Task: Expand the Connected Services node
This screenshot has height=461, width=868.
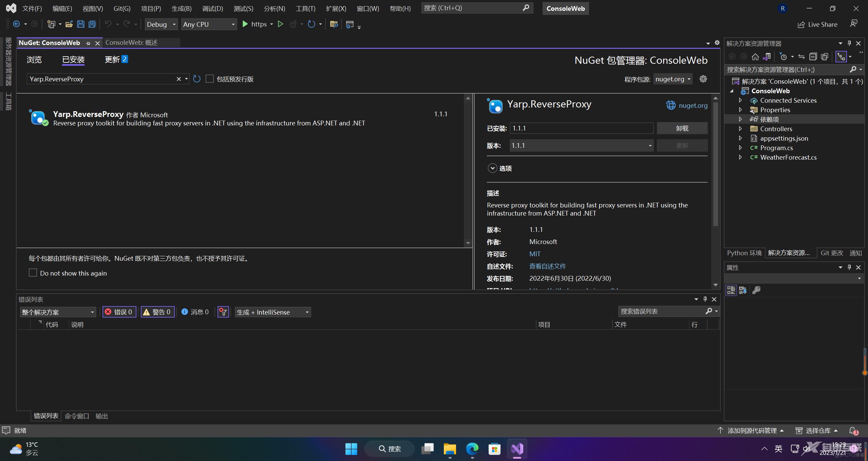Action: (740, 100)
